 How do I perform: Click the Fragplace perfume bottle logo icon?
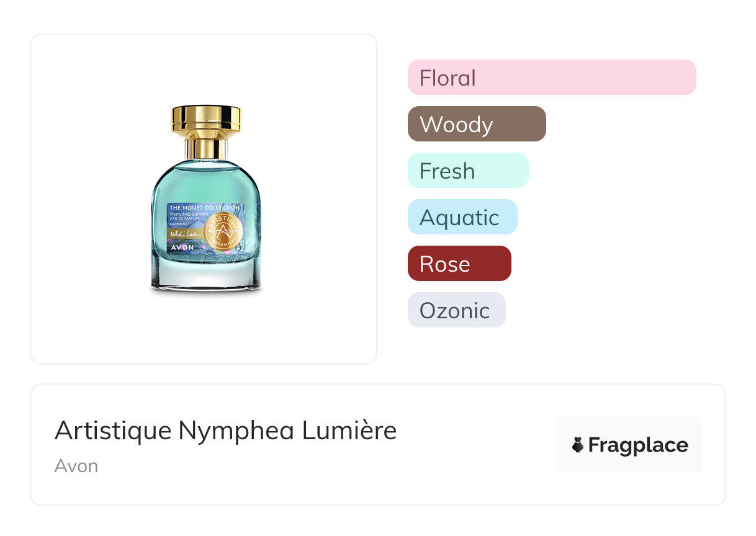coord(578,445)
